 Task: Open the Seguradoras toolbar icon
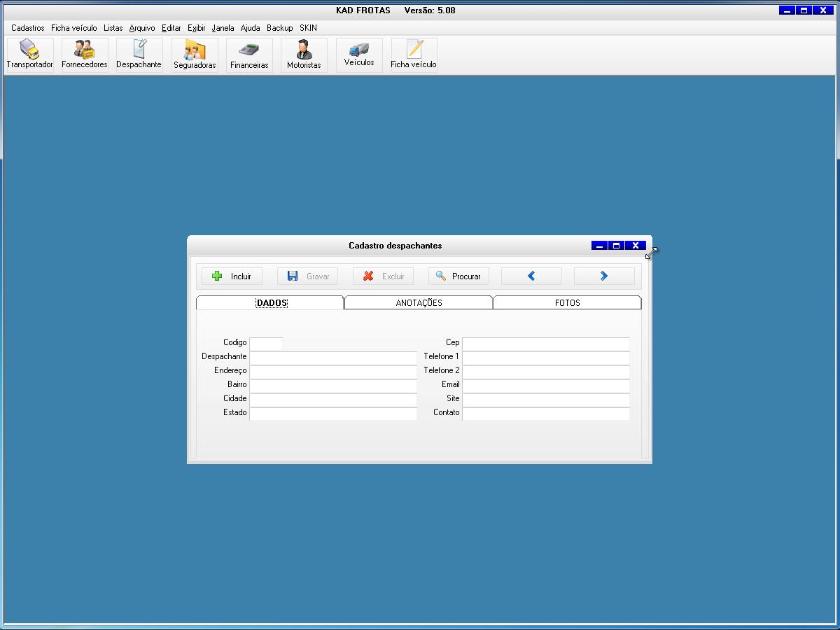click(195, 55)
